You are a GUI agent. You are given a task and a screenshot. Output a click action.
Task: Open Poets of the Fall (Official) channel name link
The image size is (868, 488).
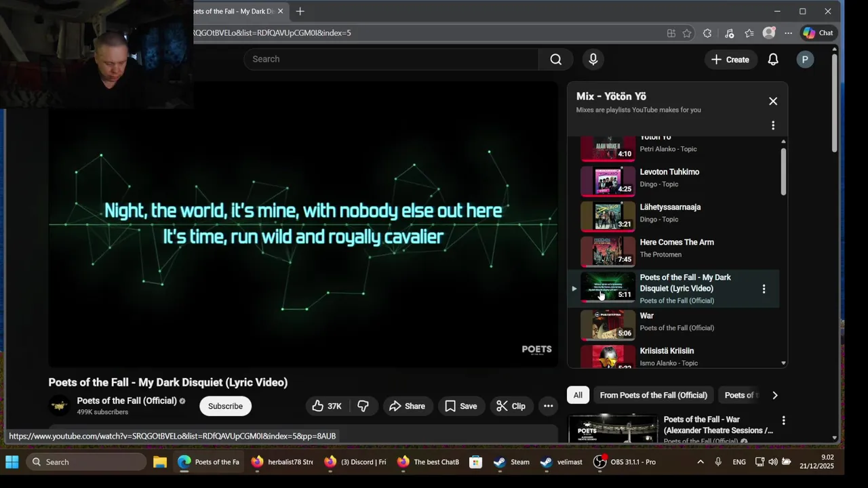point(127,401)
